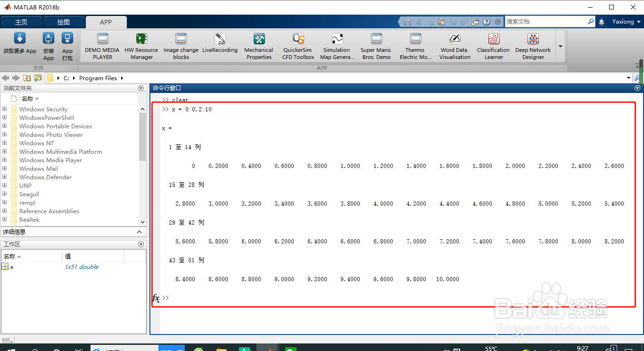Select the Realtek folder

[29, 220]
